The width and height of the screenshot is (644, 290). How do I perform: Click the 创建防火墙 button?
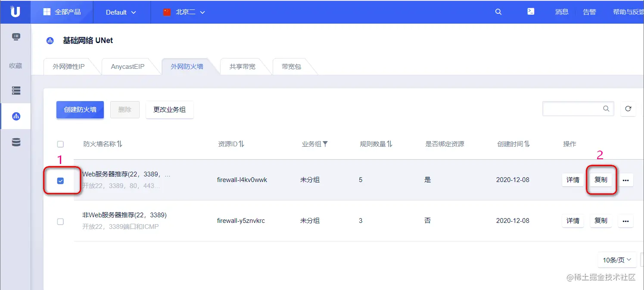point(80,110)
